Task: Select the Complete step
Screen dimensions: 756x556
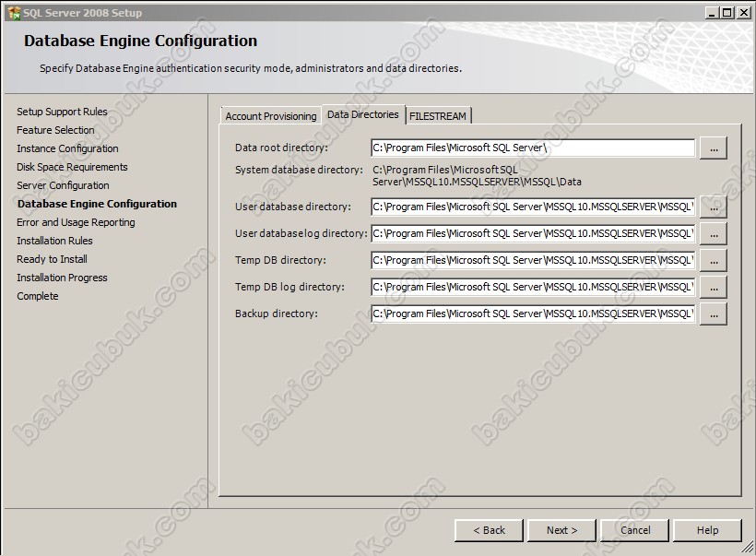Action: [38, 296]
